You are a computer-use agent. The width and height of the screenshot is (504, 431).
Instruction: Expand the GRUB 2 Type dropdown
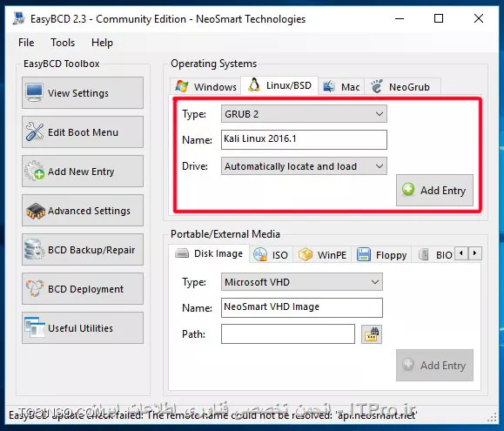(304, 114)
